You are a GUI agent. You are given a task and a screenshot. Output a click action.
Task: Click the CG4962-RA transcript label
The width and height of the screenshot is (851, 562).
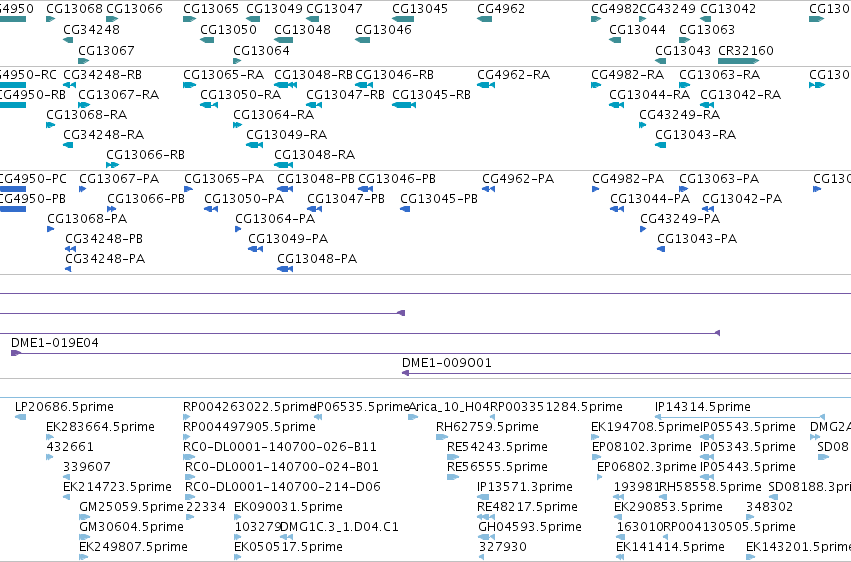tap(513, 75)
